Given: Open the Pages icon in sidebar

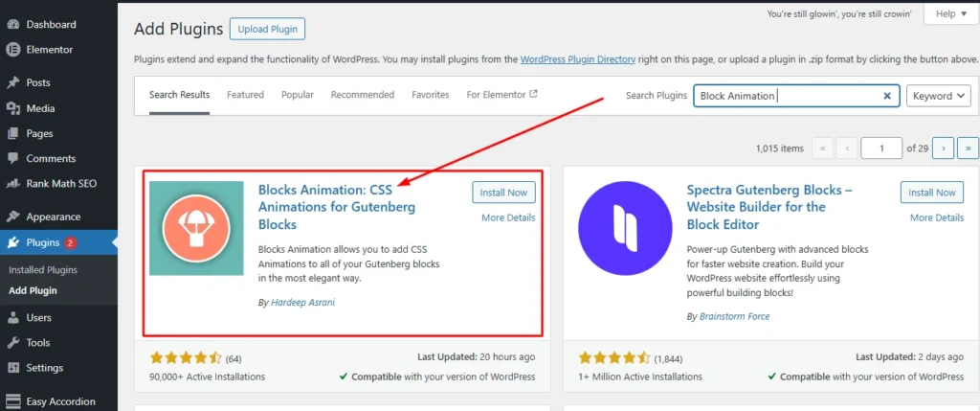Looking at the screenshot, I should 12,133.
